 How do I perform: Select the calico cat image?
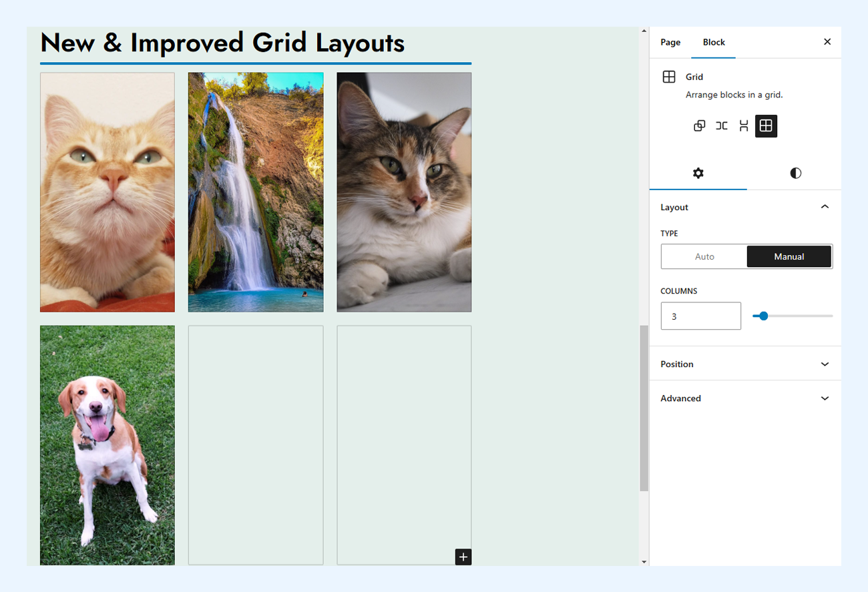404,192
